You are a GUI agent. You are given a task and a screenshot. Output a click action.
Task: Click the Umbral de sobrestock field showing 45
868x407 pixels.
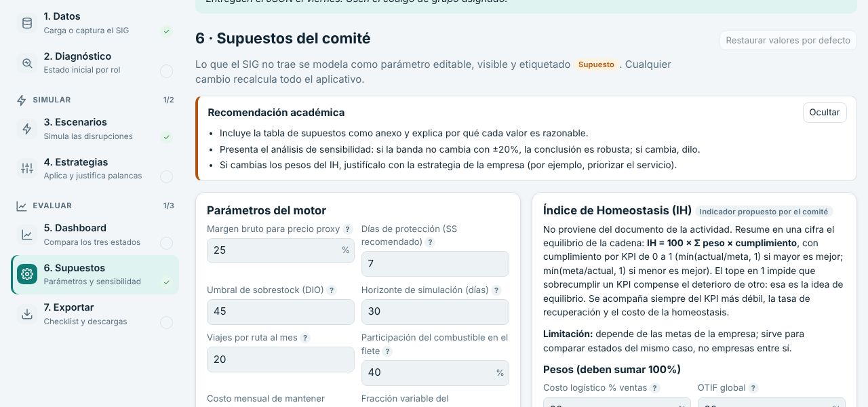[x=281, y=311]
